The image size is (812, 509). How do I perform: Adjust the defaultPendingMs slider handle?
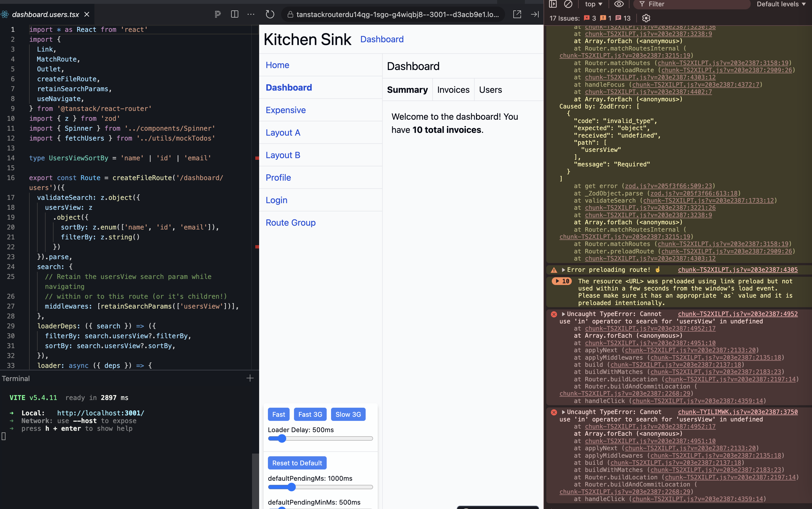292,487
